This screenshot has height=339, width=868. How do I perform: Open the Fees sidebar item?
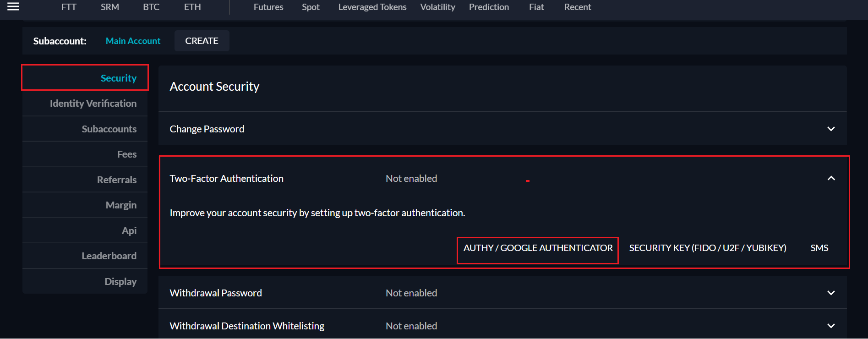point(126,154)
